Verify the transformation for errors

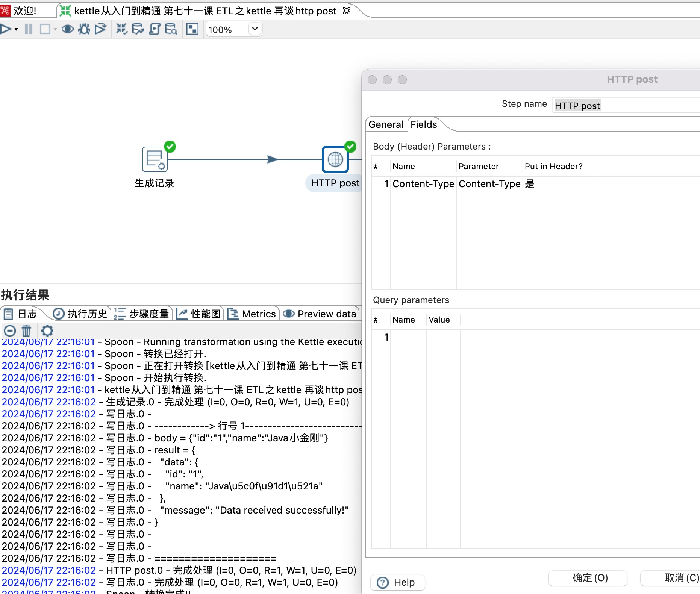121,29
